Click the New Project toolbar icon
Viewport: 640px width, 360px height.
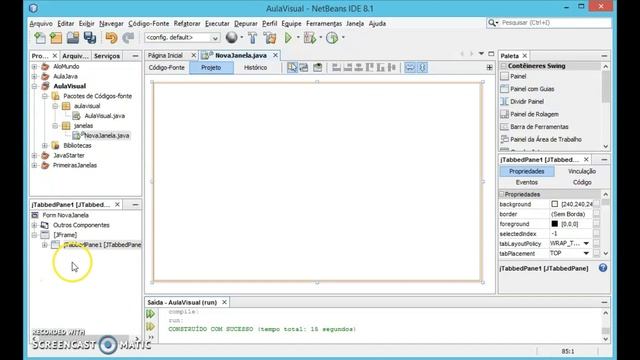pyautogui.click(x=56, y=38)
